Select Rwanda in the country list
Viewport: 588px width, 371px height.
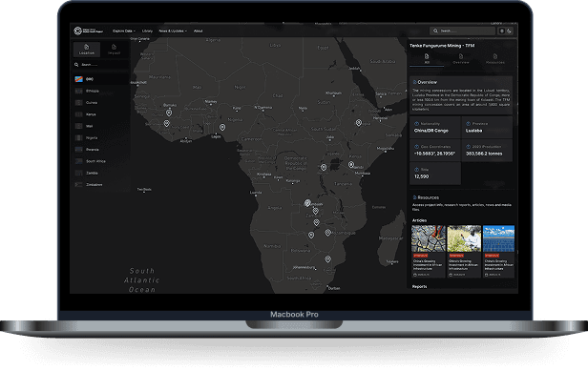(x=100, y=149)
